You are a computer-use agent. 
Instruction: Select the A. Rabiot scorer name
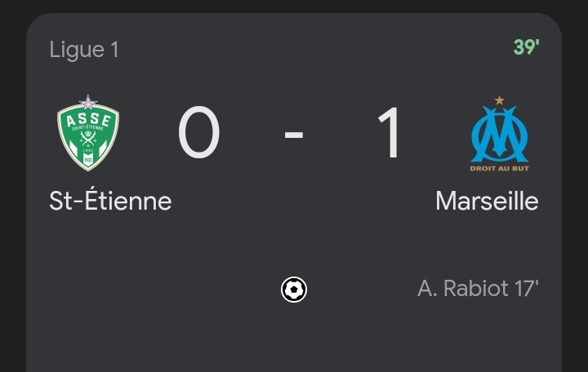[463, 289]
